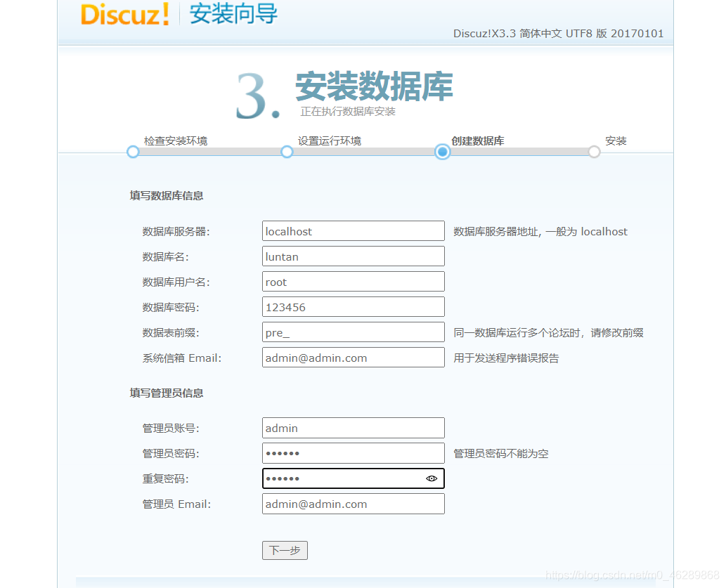Click the hint 用于发送程序错误报告
The image size is (726, 588).
[506, 358]
